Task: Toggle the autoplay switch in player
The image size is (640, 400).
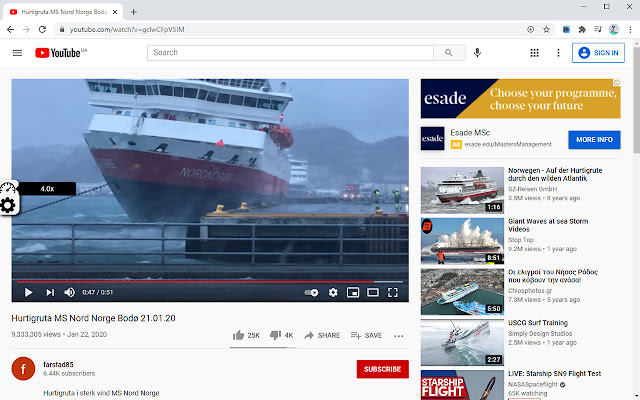Action: pos(311,292)
